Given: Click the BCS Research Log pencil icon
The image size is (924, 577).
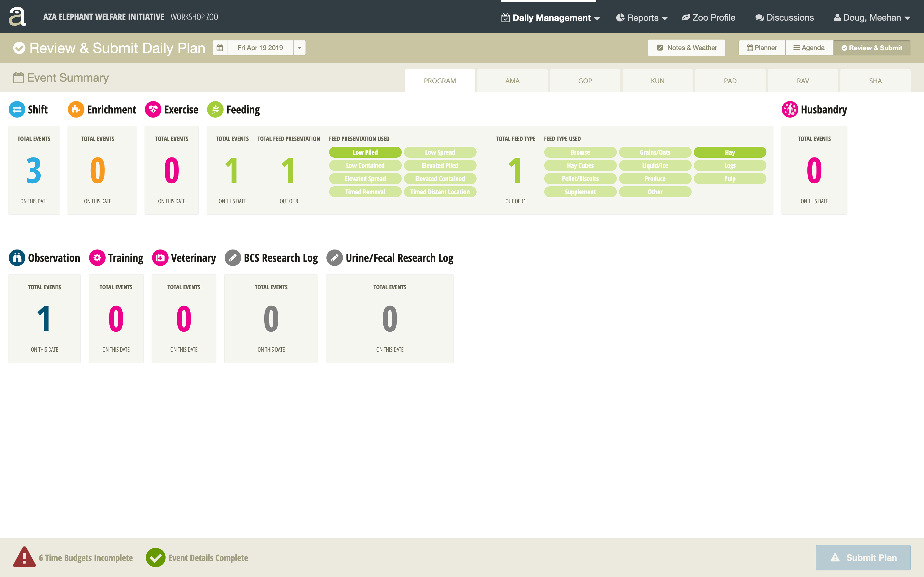Looking at the screenshot, I should point(233,258).
